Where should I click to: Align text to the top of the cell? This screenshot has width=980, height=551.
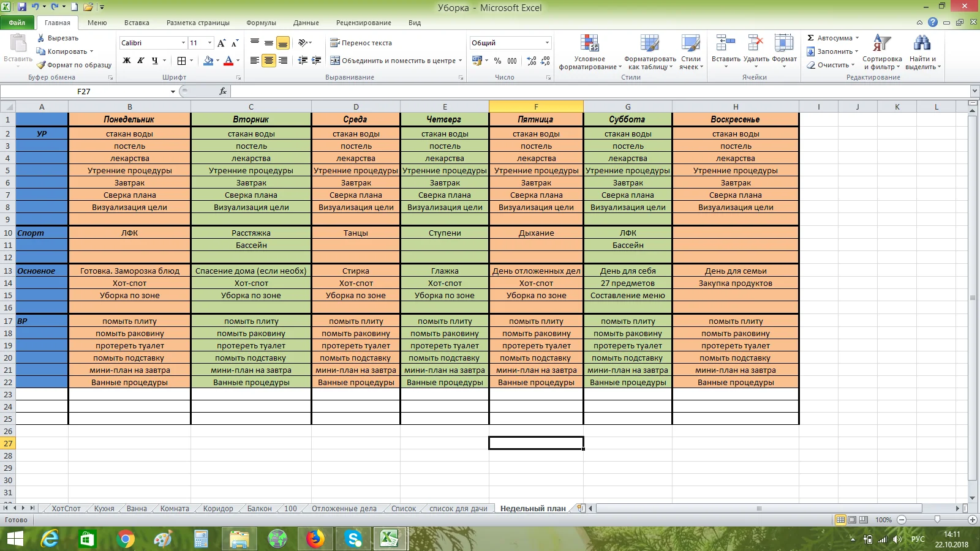[255, 43]
